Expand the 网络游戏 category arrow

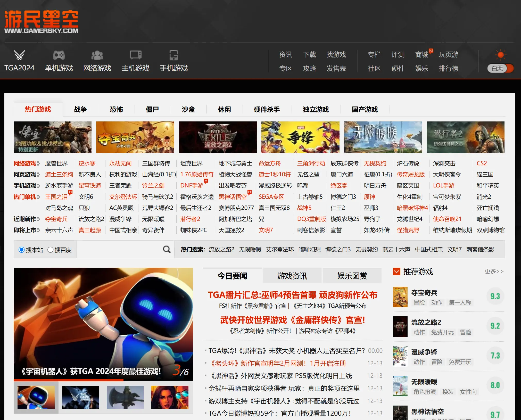pos(39,163)
